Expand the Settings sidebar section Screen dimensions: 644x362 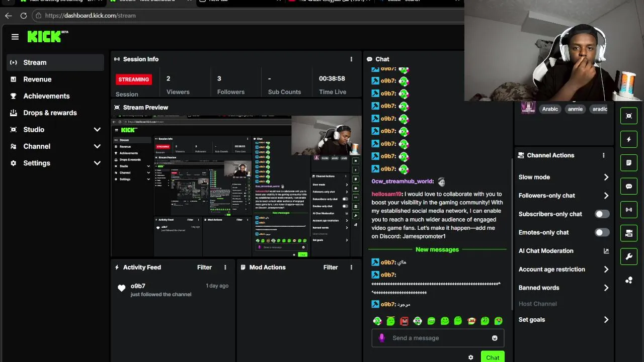tap(97, 163)
